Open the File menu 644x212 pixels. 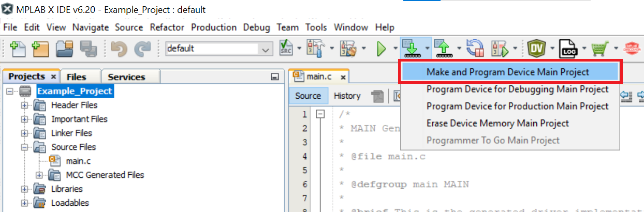tap(10, 27)
